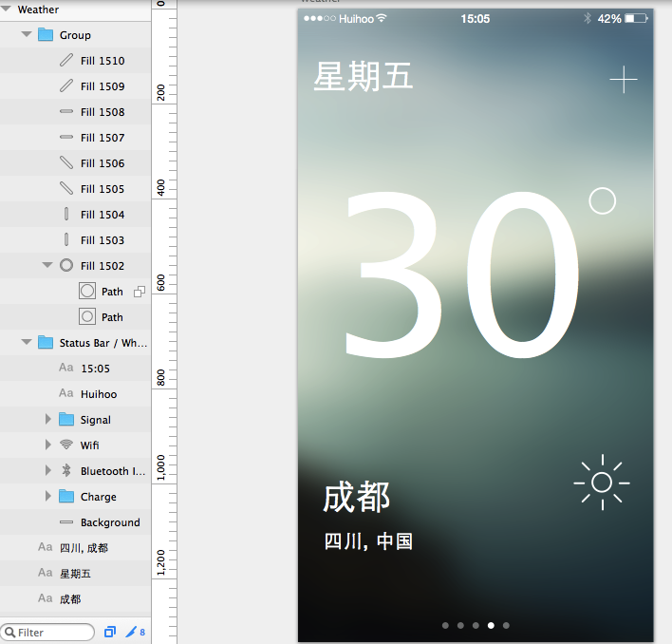
Task: Collapse the Weather artboard in layer list
Action: point(7,9)
